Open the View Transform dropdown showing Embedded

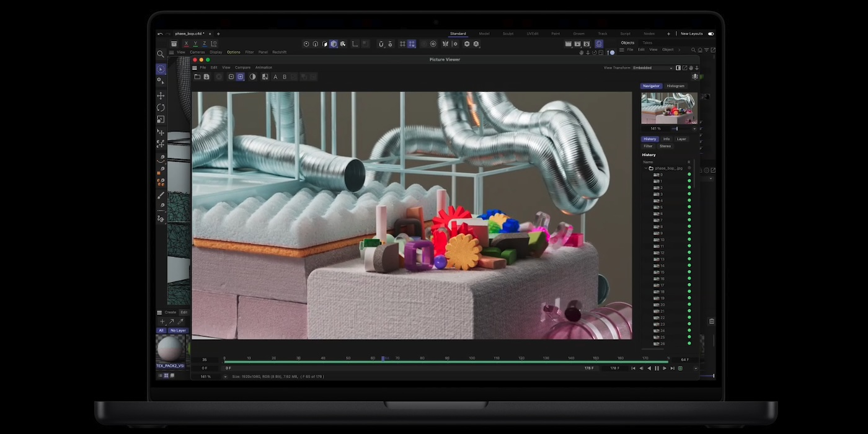click(651, 68)
